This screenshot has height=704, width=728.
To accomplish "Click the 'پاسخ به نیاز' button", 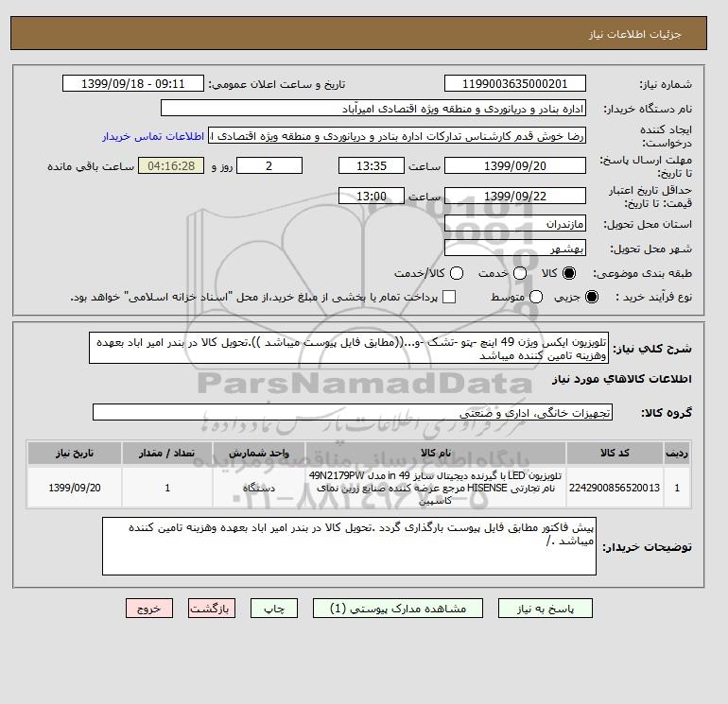I will click(x=546, y=608).
